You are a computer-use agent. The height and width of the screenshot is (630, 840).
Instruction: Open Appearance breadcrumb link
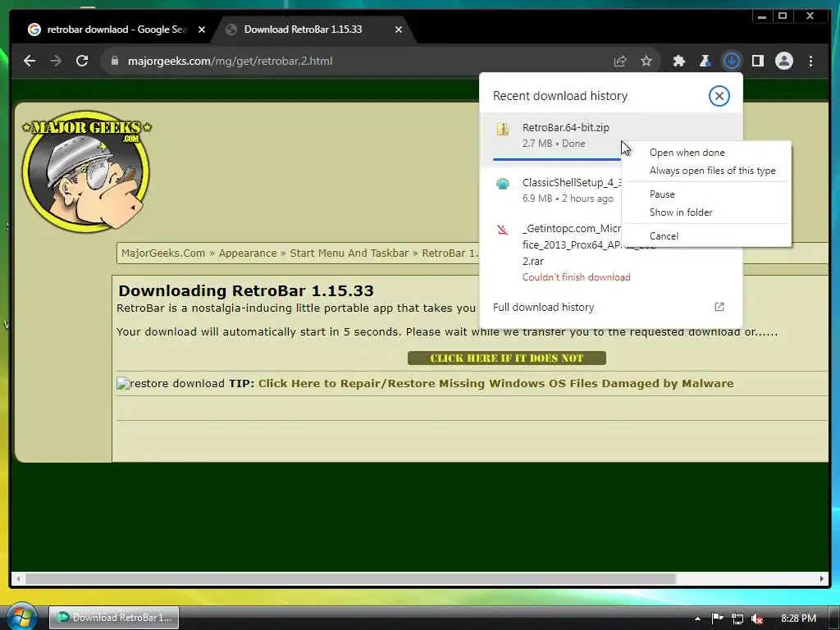point(248,253)
